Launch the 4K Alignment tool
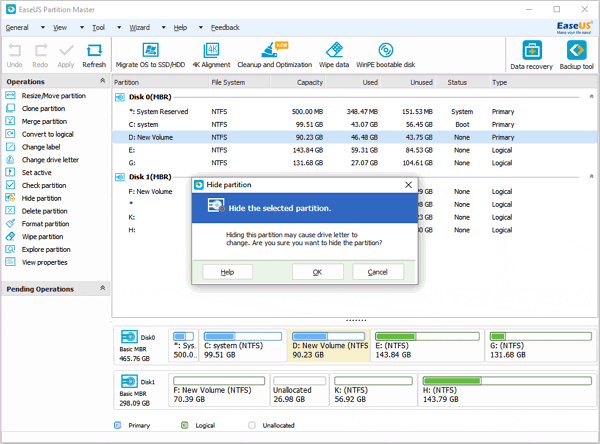The width and height of the screenshot is (600, 444). (211, 55)
